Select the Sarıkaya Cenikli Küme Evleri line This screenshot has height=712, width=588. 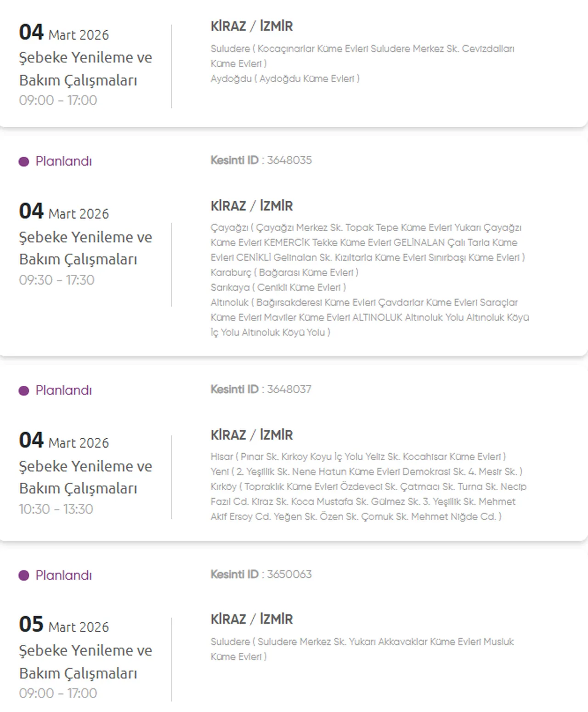click(278, 288)
